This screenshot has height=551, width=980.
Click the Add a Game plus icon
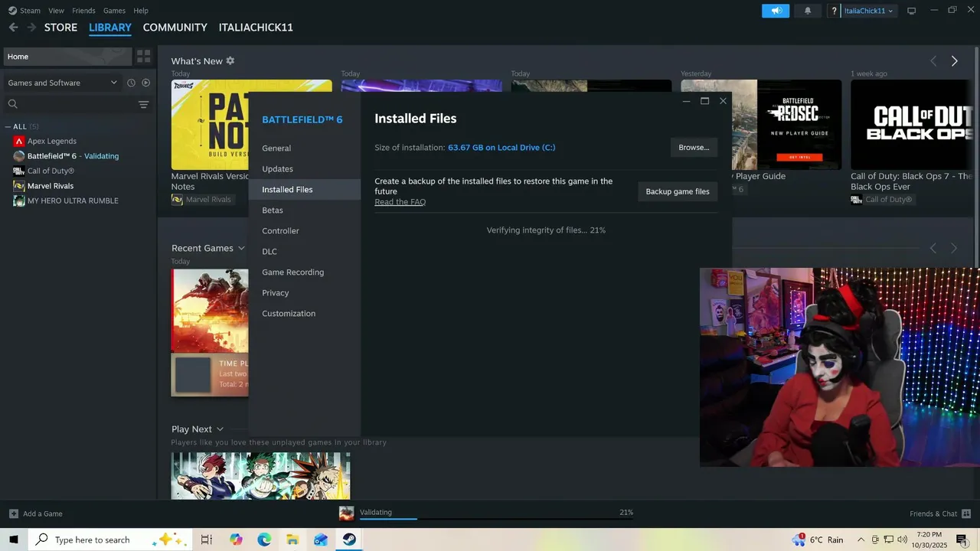coord(14,514)
